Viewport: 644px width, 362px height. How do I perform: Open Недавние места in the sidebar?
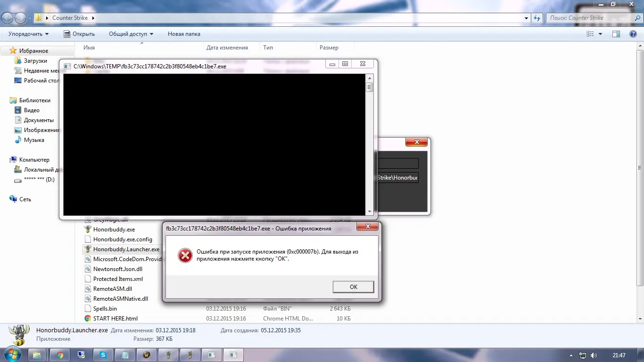41,71
